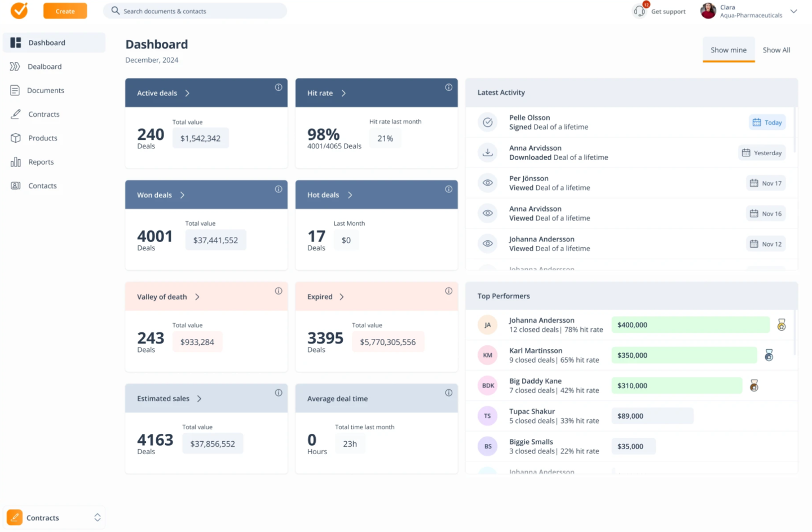Open the info tooltip on the Hit rate card
This screenshot has width=812, height=532.
(448, 87)
